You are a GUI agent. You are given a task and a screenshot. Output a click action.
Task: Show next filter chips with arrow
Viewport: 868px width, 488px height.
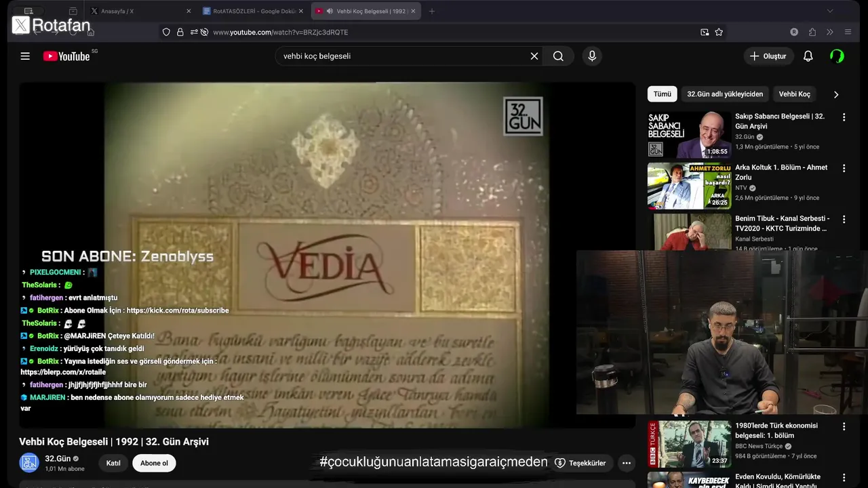pyautogui.click(x=835, y=94)
